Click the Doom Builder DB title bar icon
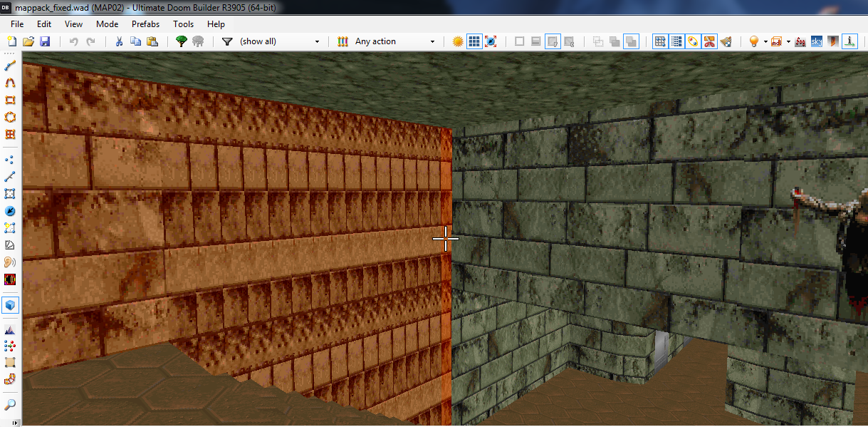 pos(6,6)
